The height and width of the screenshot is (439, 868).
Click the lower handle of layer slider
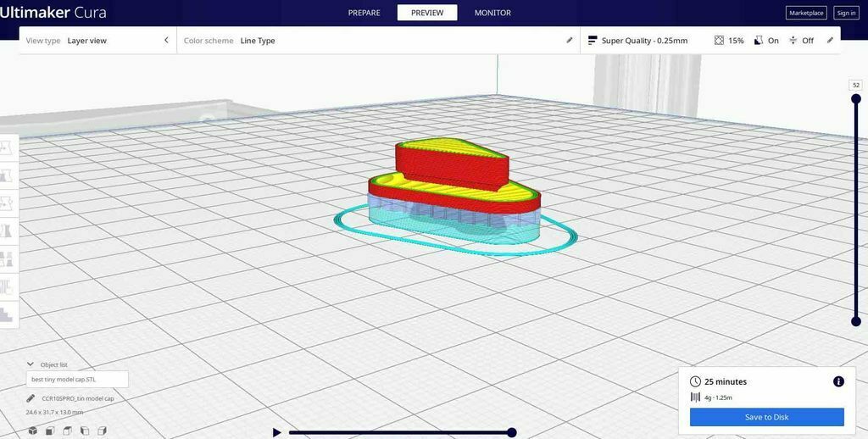(856, 321)
